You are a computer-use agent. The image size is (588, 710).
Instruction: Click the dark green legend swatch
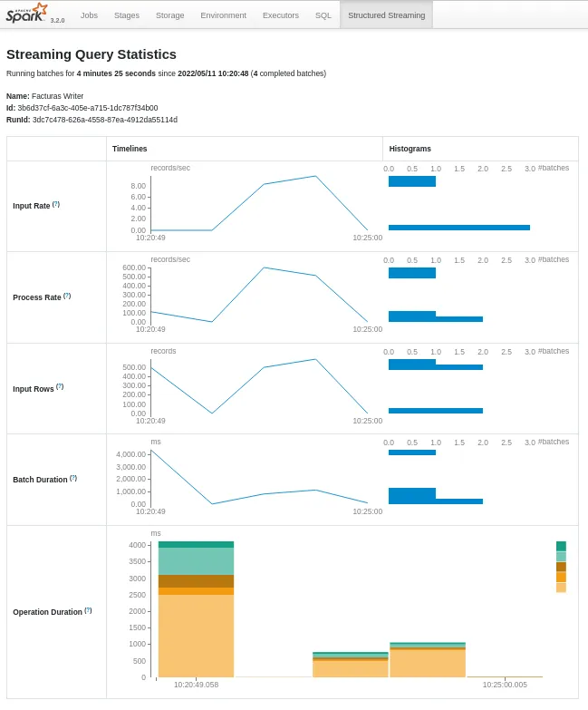[x=561, y=546]
